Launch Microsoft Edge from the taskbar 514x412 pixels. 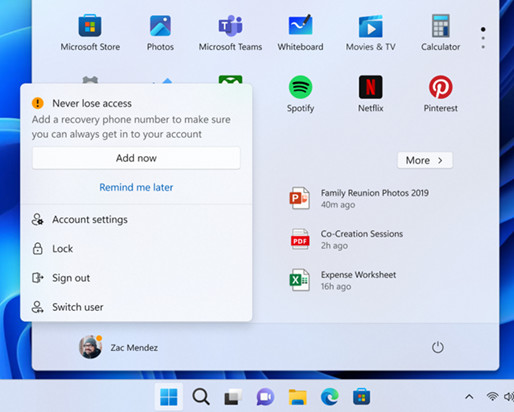click(x=330, y=397)
